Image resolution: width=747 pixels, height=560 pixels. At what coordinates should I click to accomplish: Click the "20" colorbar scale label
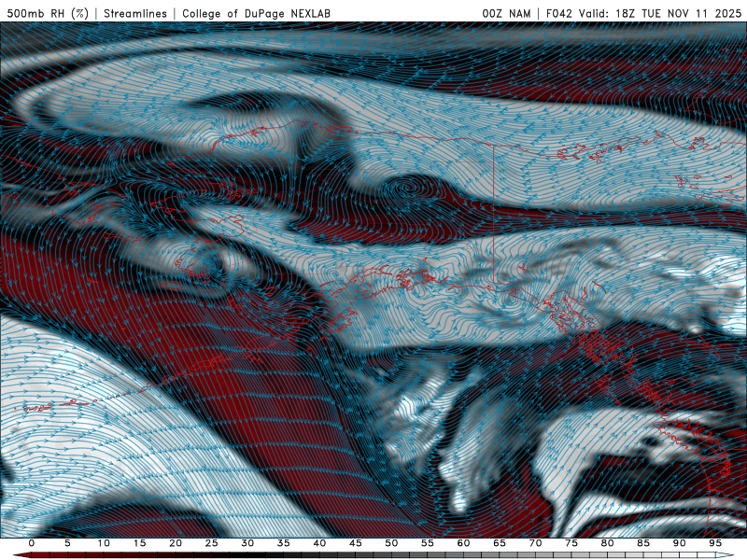tap(176, 543)
